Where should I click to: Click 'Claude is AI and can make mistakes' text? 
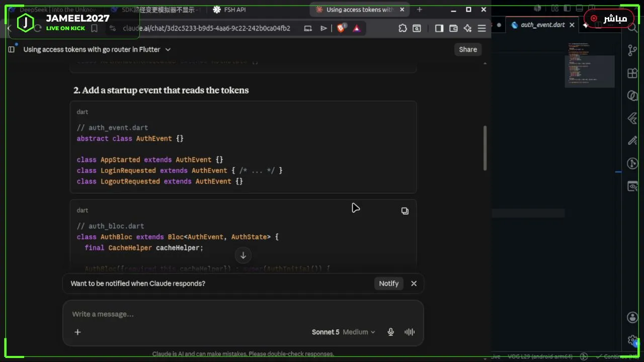point(243,354)
